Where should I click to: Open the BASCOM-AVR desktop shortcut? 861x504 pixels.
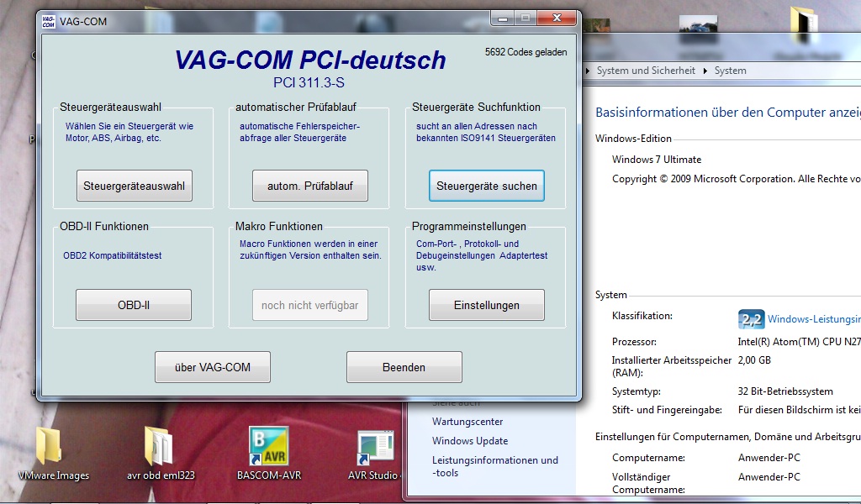point(268,447)
